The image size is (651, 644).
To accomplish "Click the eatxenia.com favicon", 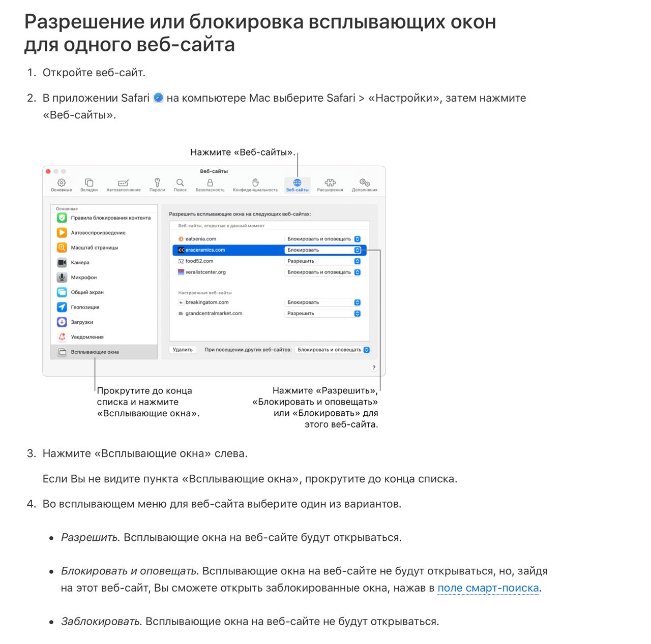I will [x=181, y=239].
